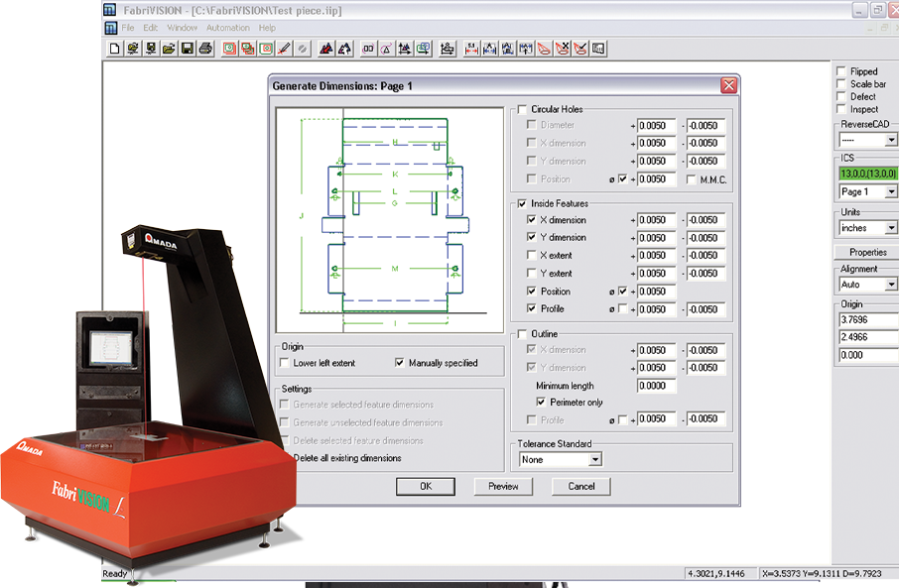Click the Preview button

(503, 486)
